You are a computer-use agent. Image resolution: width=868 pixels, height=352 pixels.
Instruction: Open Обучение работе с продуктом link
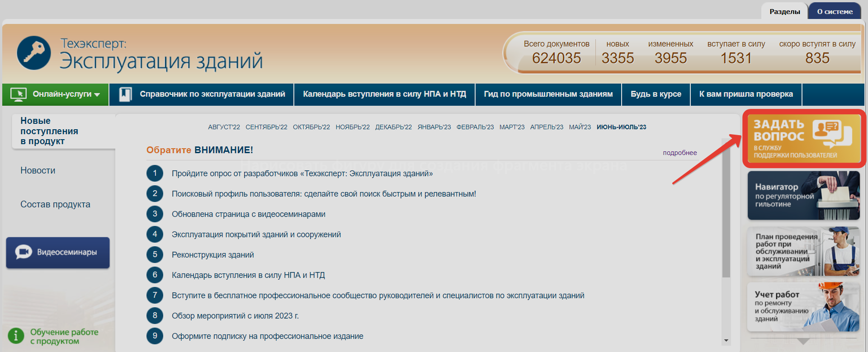(64, 337)
